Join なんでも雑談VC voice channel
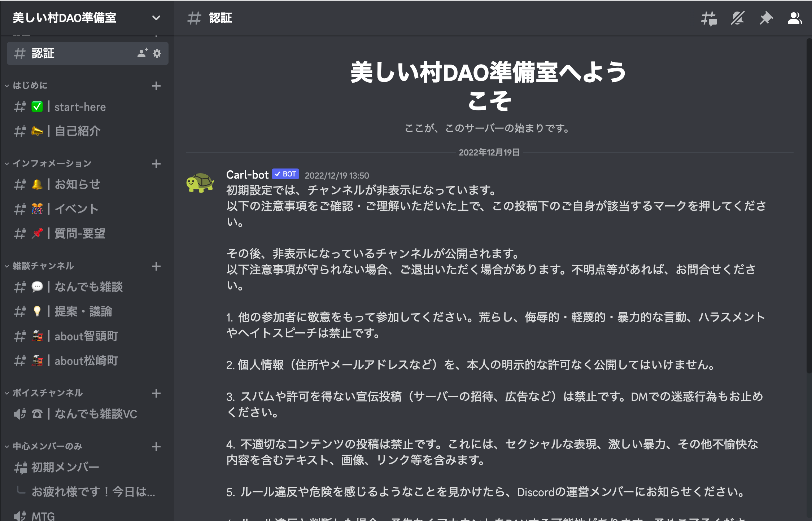The width and height of the screenshot is (812, 521). click(95, 414)
